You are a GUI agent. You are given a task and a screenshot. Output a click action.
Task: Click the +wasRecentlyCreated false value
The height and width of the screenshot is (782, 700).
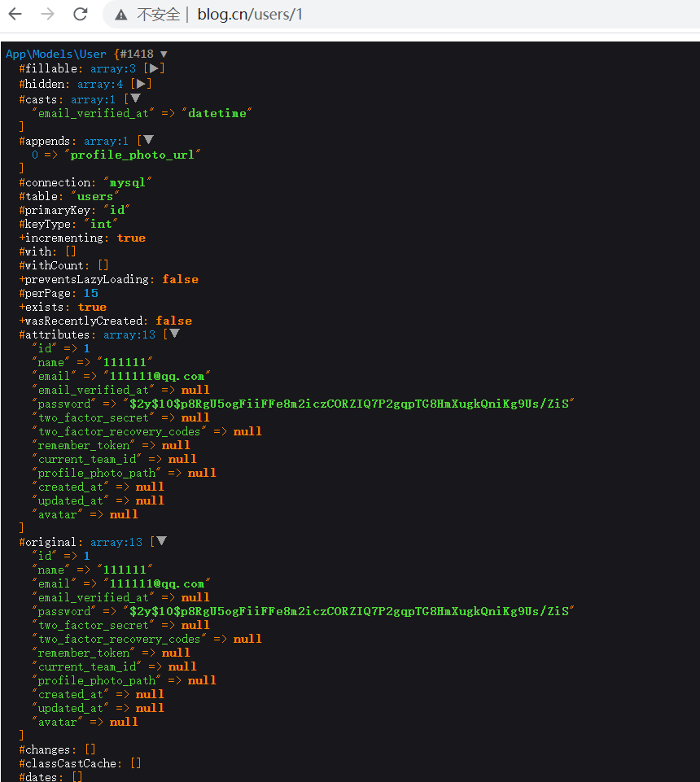tap(173, 321)
